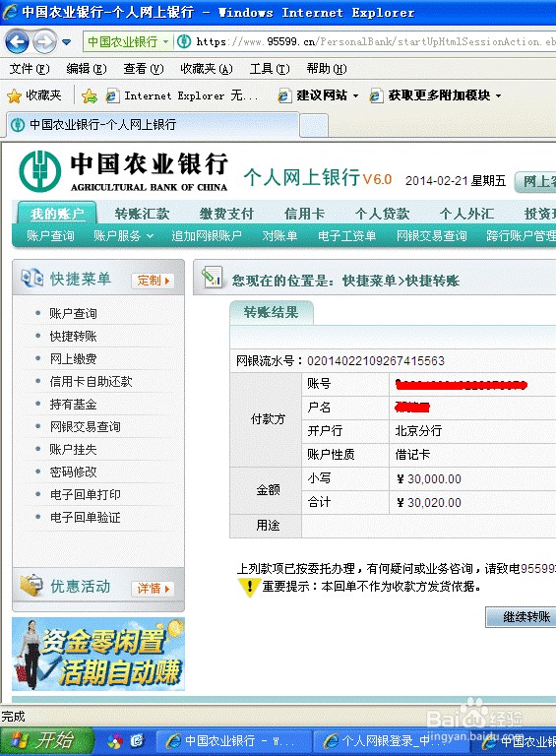Open 电子回单验证 in the quick menu
The width and height of the screenshot is (556, 756).
[x=86, y=518]
